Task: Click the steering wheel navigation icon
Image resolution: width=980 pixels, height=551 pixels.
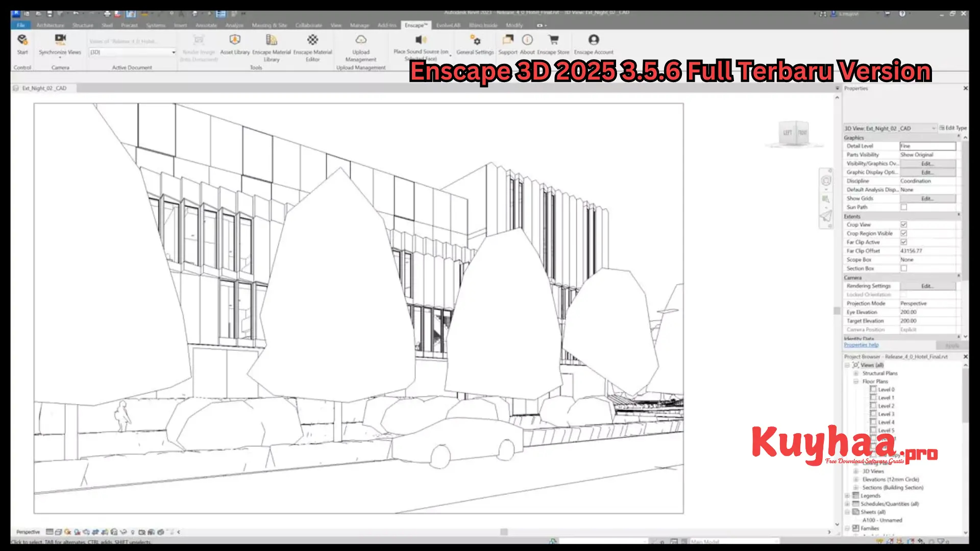Action: (826, 181)
